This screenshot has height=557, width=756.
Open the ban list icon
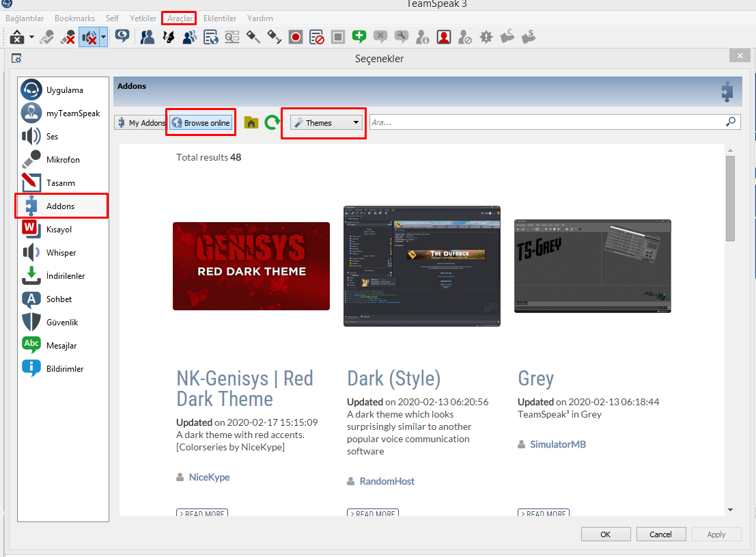[x=317, y=37]
